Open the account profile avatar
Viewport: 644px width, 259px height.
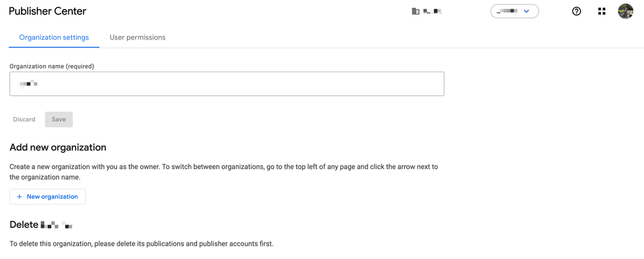(626, 12)
